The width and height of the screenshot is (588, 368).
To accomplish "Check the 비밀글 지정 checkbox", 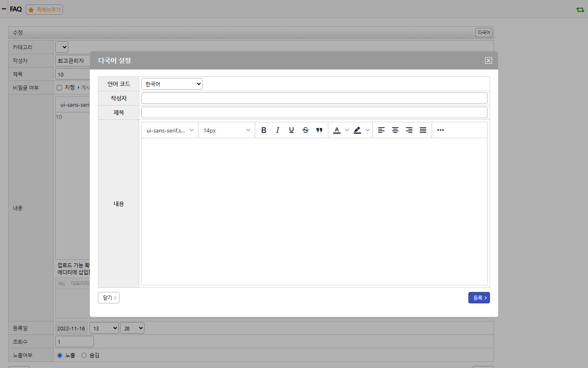I will (x=59, y=88).
